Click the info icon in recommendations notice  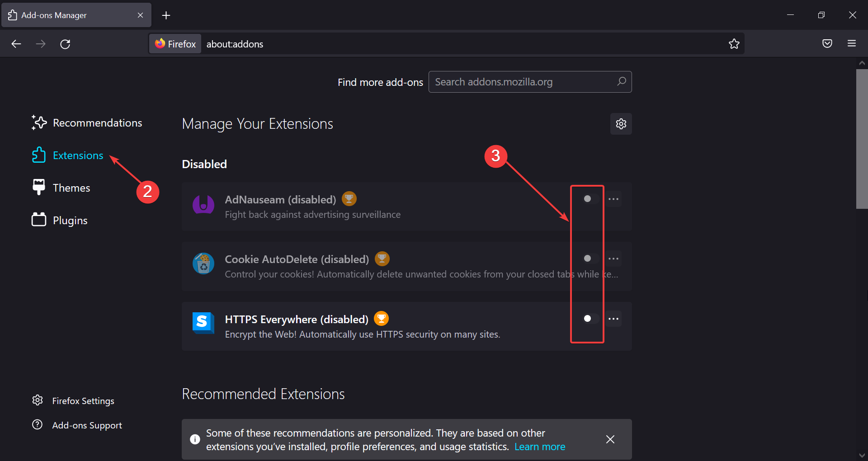tap(195, 439)
